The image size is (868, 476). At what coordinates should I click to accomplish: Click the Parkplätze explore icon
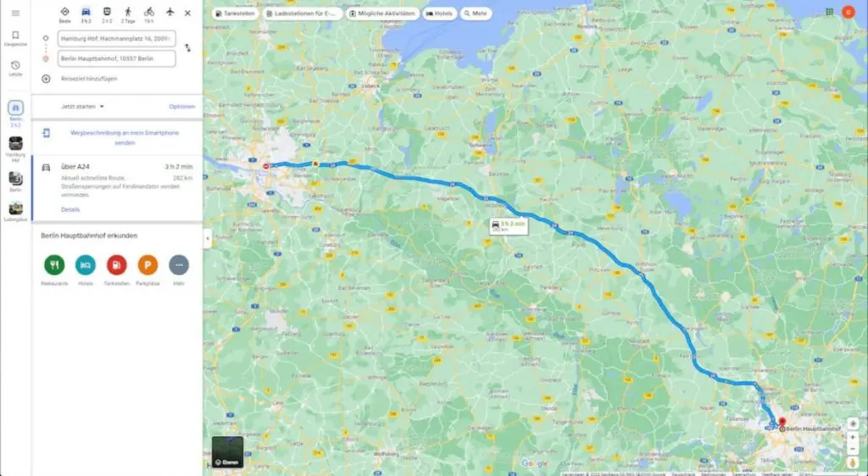[147, 265]
